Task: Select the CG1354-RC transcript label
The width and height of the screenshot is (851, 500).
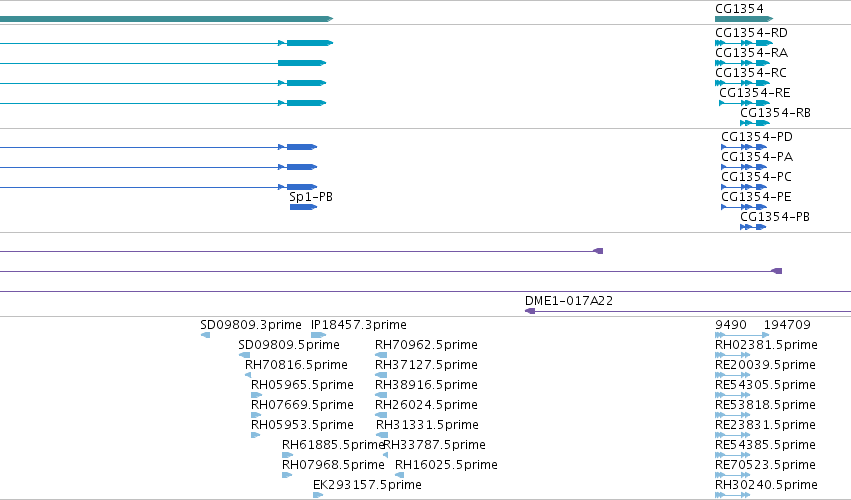Action: 751,73
